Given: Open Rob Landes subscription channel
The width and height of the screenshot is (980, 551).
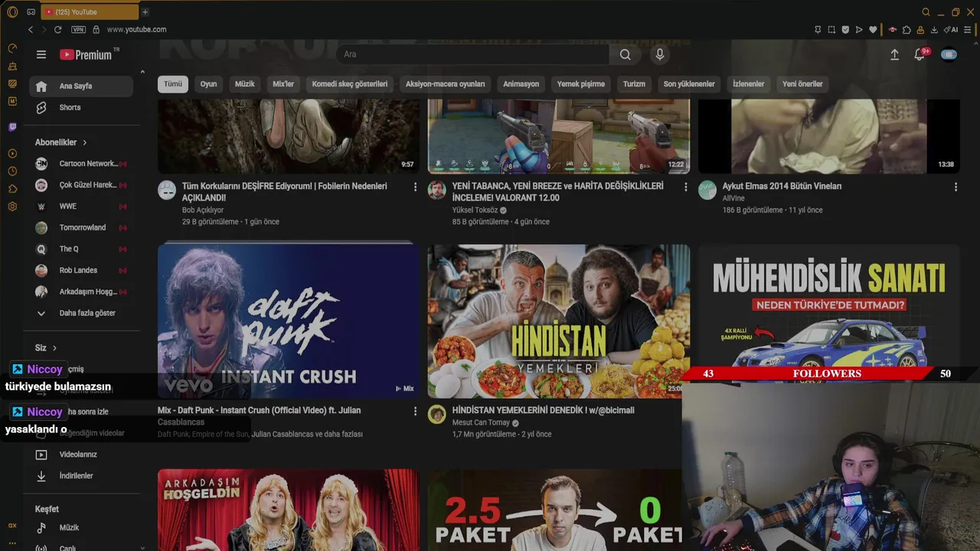Looking at the screenshot, I should pyautogui.click(x=81, y=270).
